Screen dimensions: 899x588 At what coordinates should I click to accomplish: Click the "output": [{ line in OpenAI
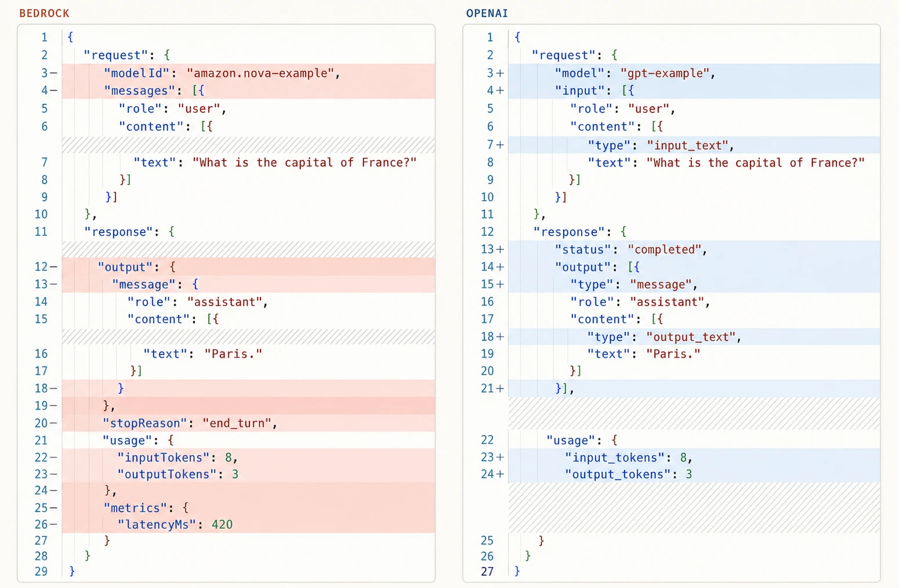(x=694, y=267)
